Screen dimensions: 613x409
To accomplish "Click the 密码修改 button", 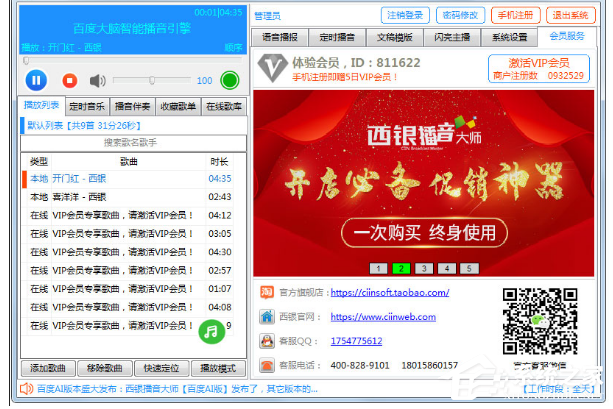I will [x=460, y=15].
